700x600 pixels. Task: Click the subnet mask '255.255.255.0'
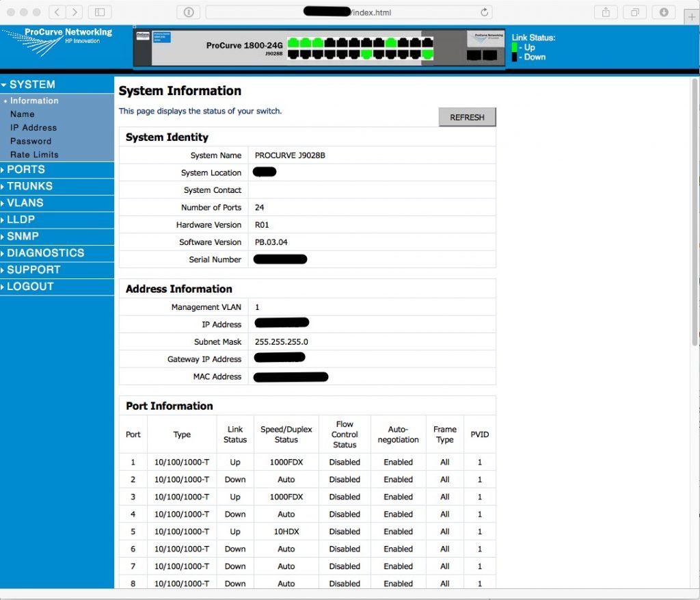tap(281, 342)
